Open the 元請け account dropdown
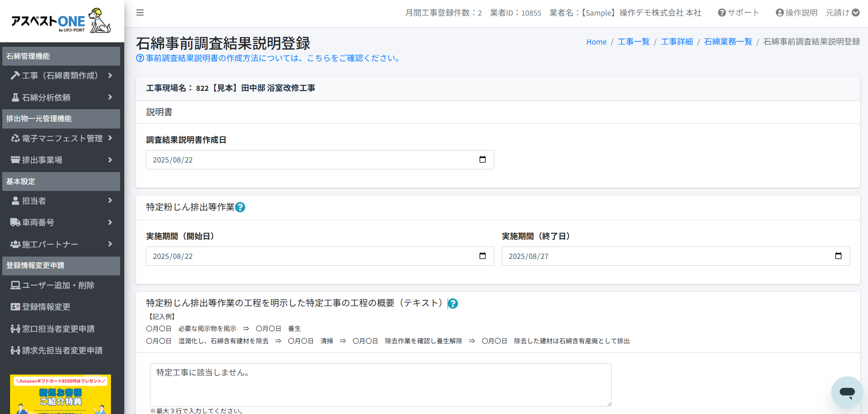The width and height of the screenshot is (868, 414). coord(842,13)
